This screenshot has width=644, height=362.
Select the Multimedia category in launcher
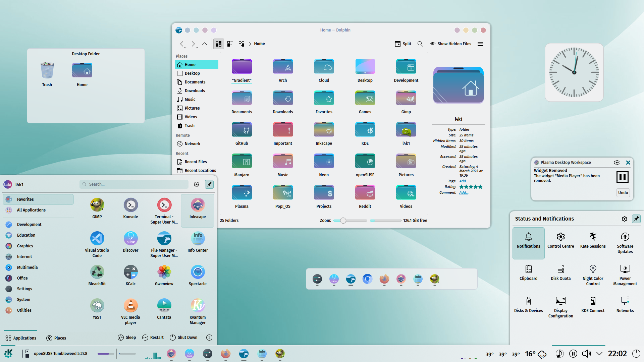(x=38, y=267)
